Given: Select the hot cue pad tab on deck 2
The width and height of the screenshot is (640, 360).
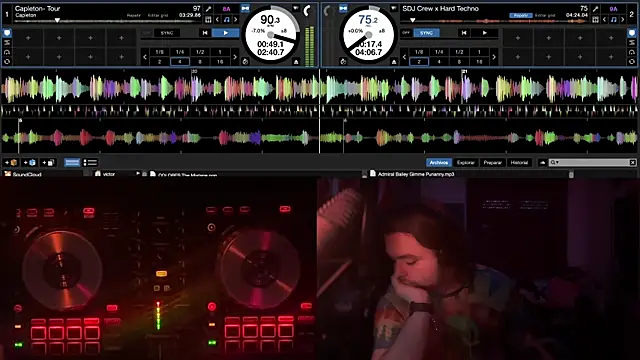Looking at the screenshot, I should pyautogui.click(x=632, y=33).
